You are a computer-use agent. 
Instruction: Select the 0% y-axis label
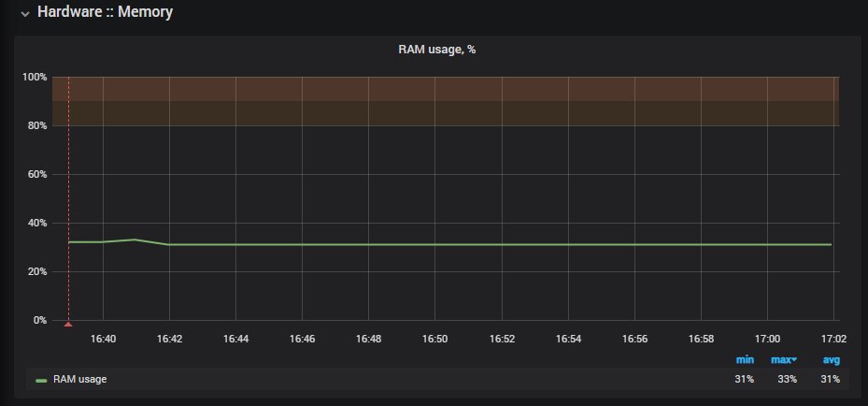click(39, 320)
